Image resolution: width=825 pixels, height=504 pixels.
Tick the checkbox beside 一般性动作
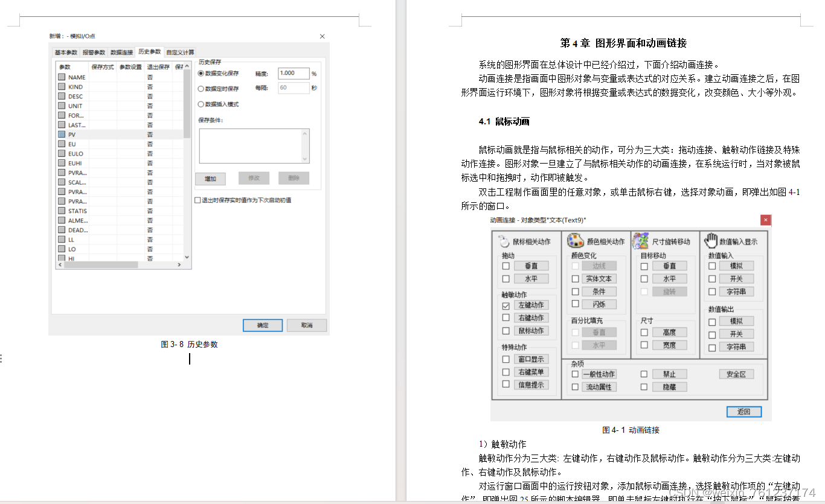tap(576, 374)
